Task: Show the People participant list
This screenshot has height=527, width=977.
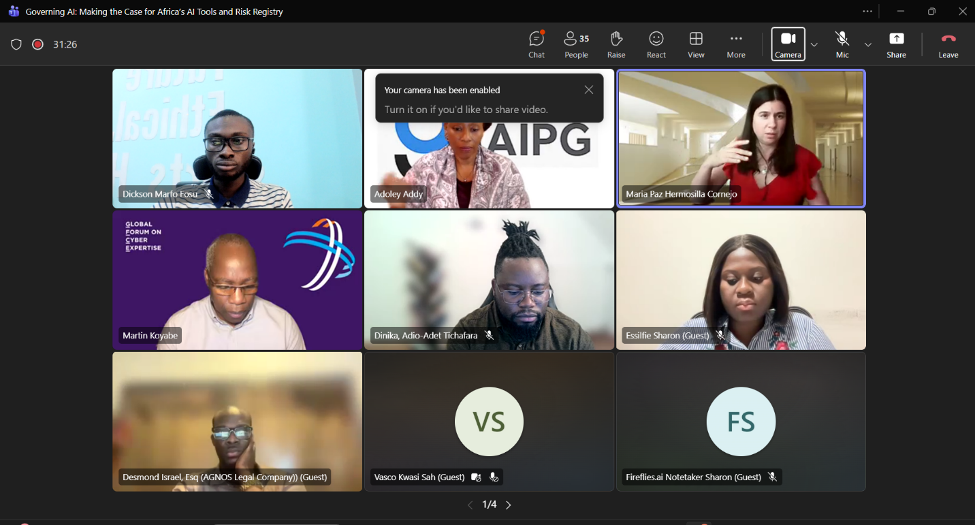Action: click(576, 44)
